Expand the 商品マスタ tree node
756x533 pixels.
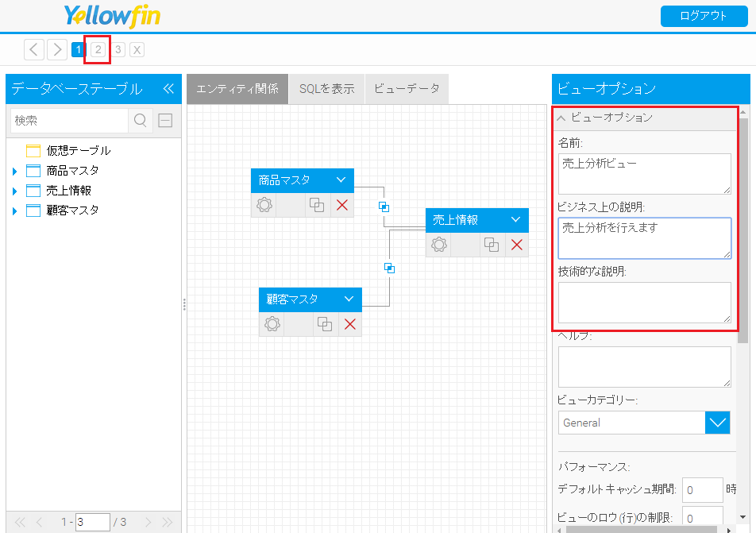point(14,171)
